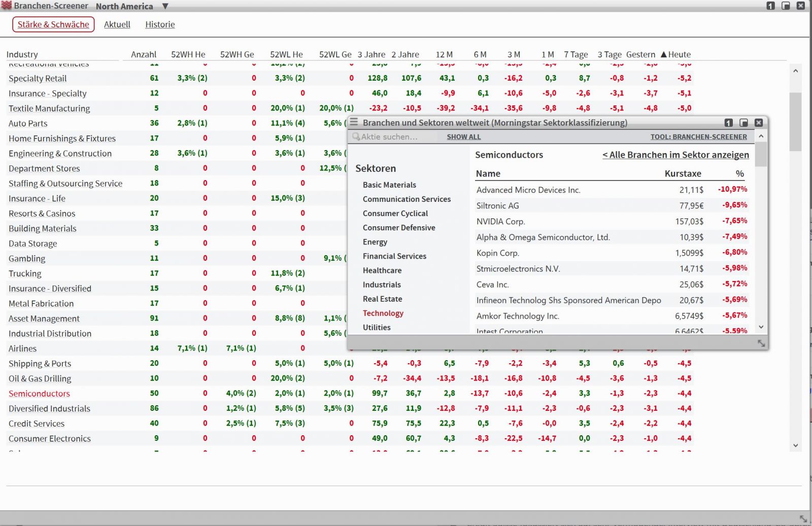The image size is (812, 526).
Task: Sort the popup list by Kurstaxe
Action: click(683, 173)
